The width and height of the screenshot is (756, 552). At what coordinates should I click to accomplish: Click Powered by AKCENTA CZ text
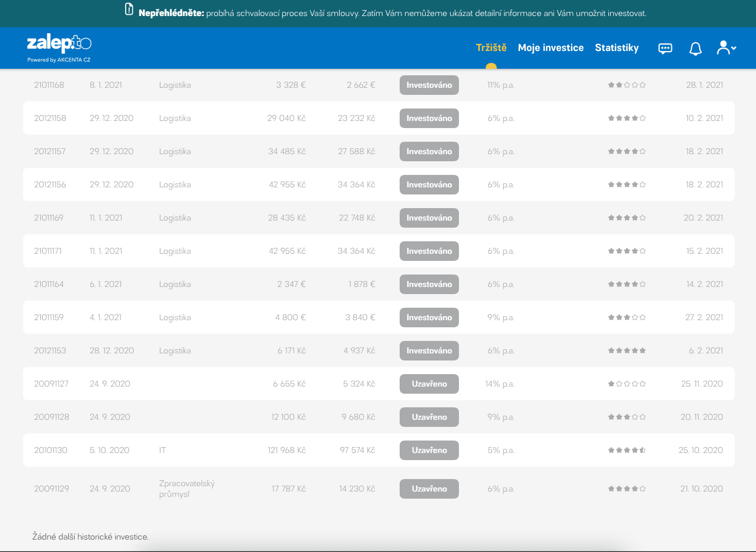tap(59, 60)
